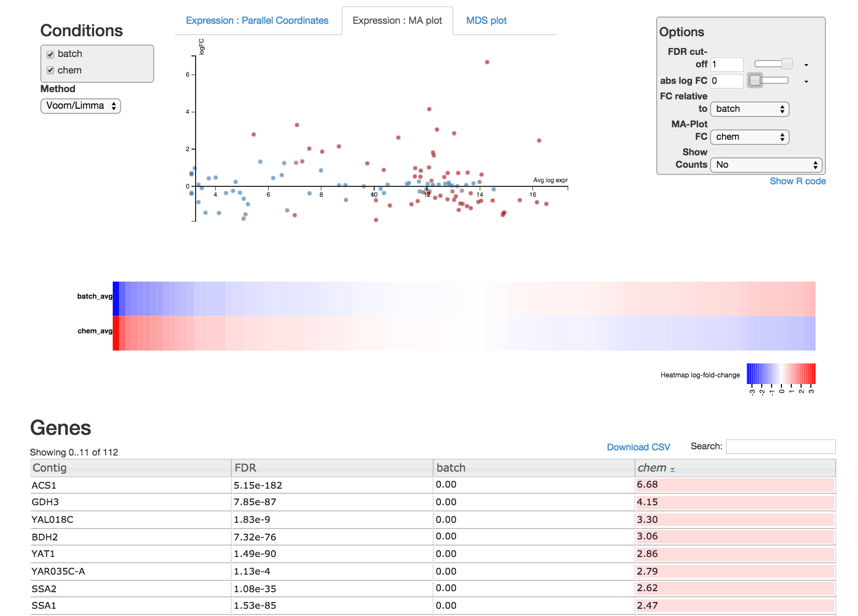Screen dimensions: 858x616
Task: Switch to Expression : Parallel Coordinates tab
Action: click(x=257, y=21)
